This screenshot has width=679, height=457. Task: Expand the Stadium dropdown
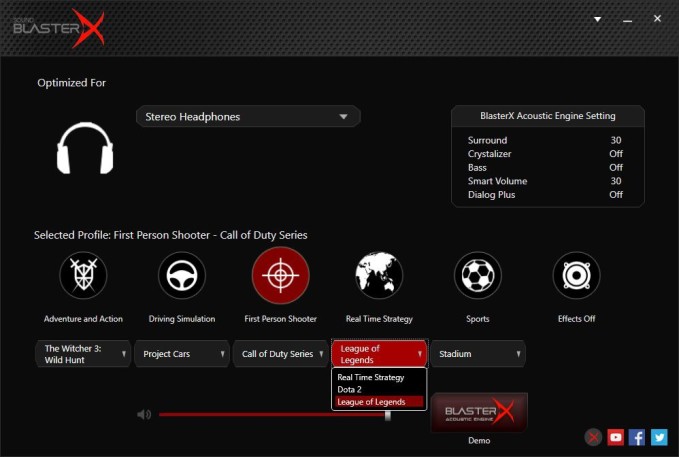click(x=478, y=354)
